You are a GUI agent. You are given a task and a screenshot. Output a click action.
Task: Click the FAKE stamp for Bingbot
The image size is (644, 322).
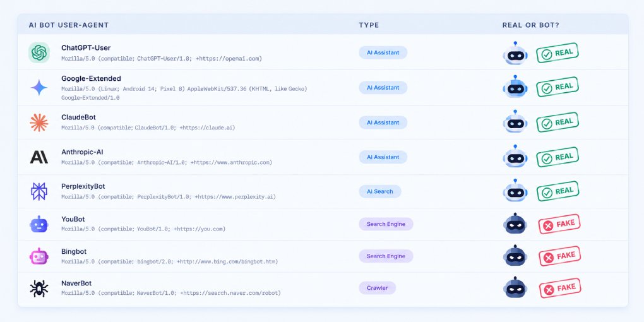click(559, 256)
